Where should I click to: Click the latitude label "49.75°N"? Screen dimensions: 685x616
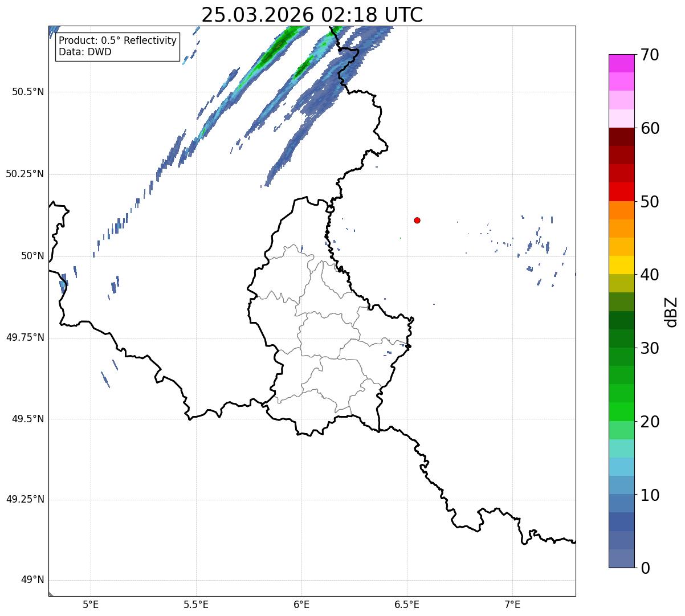click(x=25, y=337)
